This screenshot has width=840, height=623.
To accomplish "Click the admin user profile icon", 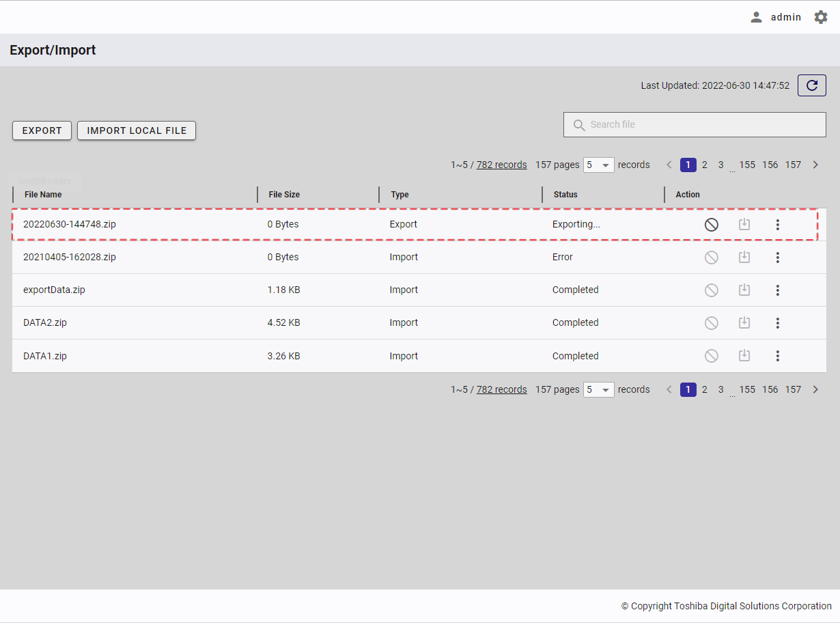I will coord(756,17).
